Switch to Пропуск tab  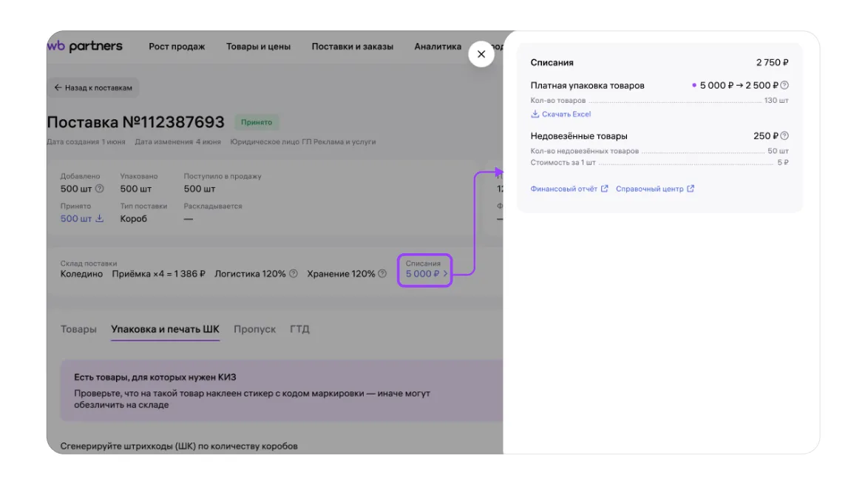(x=254, y=329)
